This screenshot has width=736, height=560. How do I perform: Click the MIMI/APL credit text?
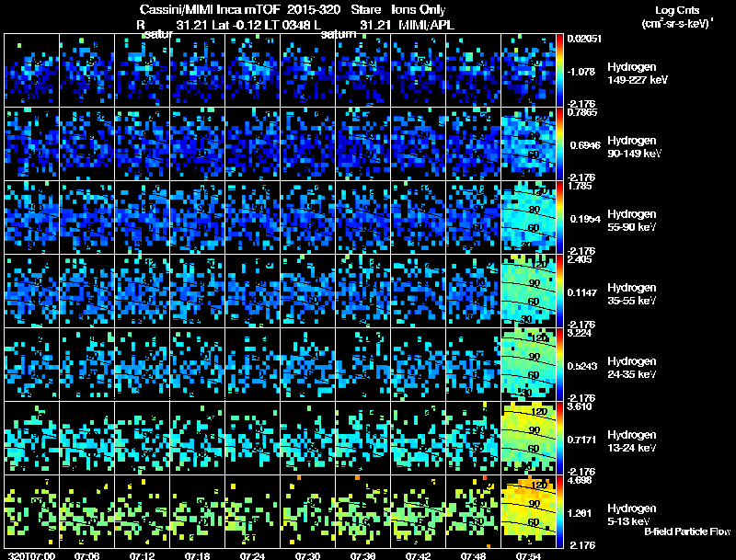pos(426,25)
